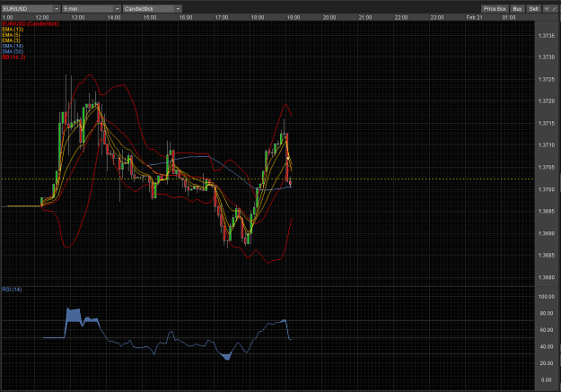
Task: Click the 17:00 time axis label
Action: (x=222, y=17)
